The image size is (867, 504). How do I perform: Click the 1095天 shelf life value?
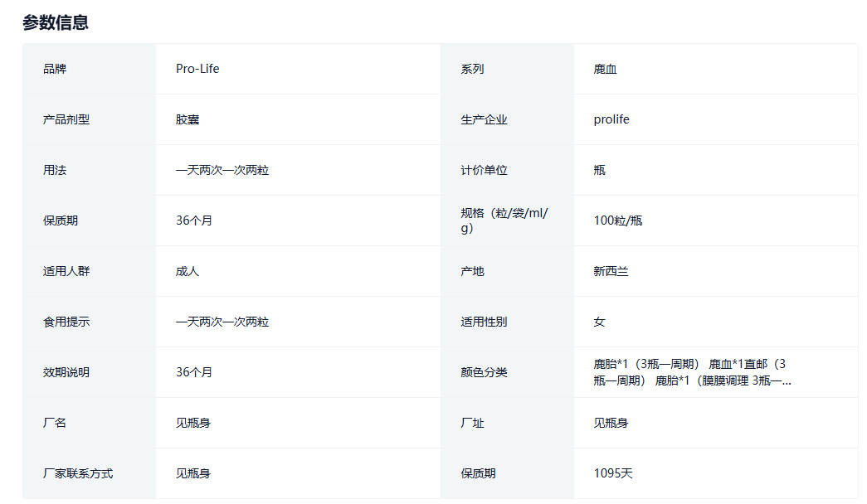coord(613,473)
